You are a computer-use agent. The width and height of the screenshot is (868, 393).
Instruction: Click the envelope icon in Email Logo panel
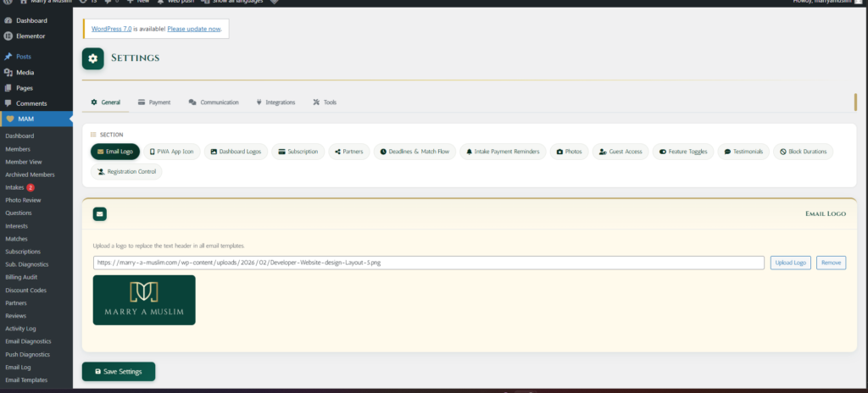[100, 213]
